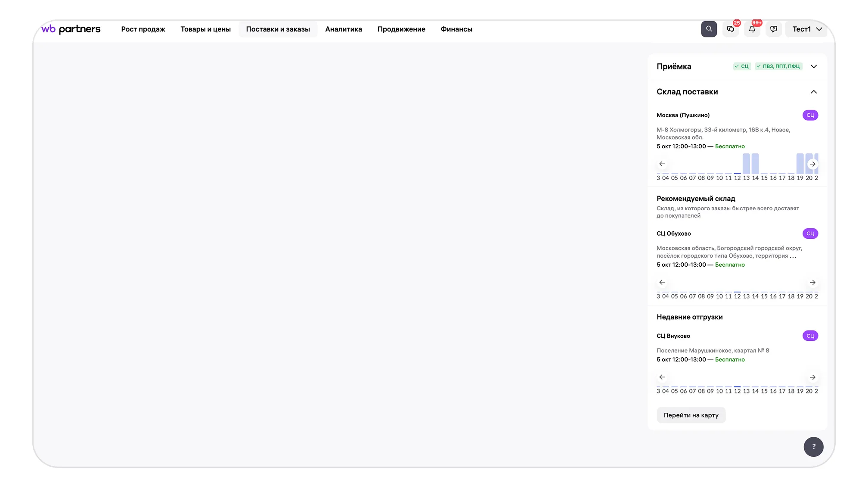Click previous arrow in СЦ Обухово timeline
The height and width of the screenshot is (486, 868).
coord(662,282)
